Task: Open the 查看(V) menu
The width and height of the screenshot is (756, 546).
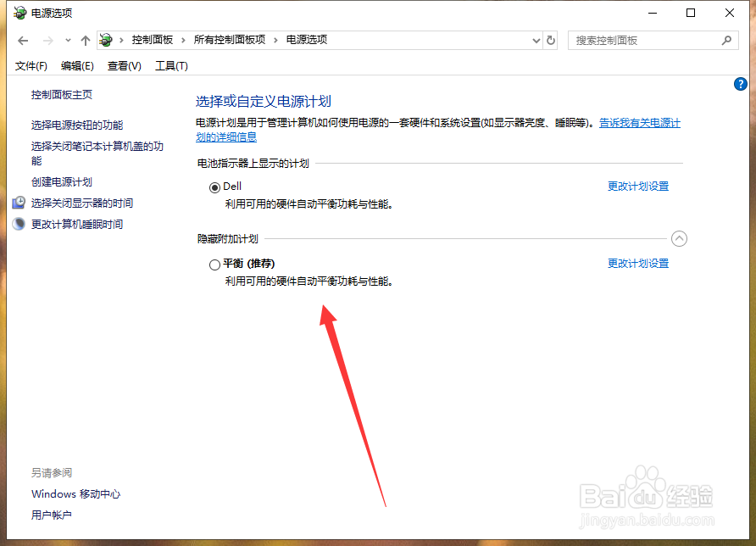Action: 124,66
